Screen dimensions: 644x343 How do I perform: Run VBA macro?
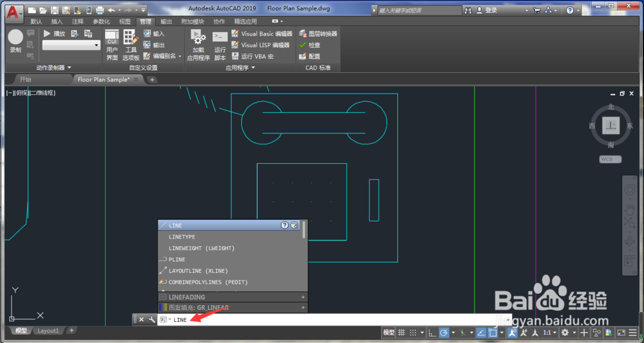click(253, 56)
